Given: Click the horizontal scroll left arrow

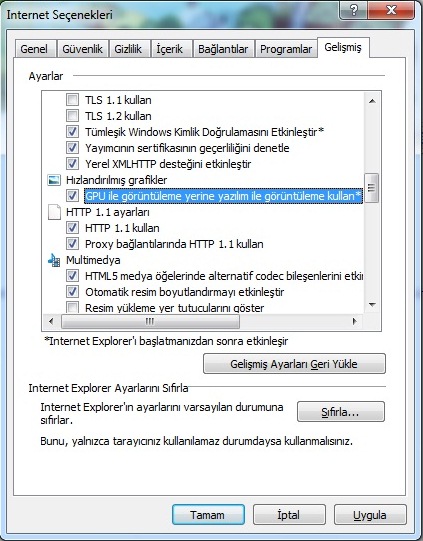Looking at the screenshot, I should pyautogui.click(x=51, y=322).
